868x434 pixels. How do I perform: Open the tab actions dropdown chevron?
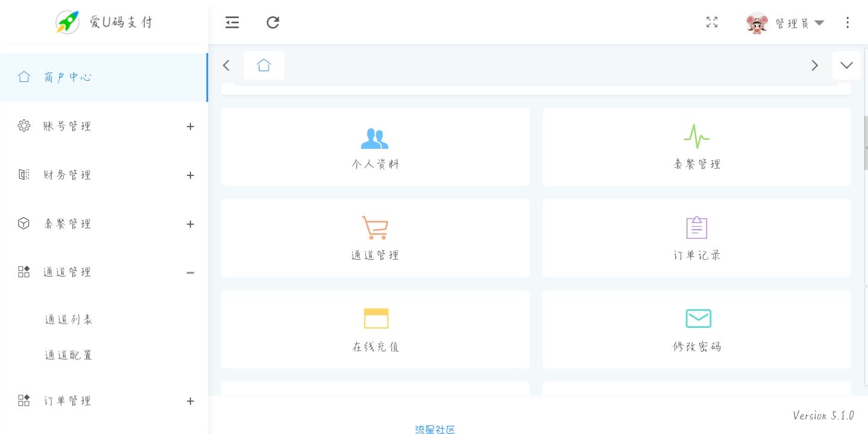pos(846,65)
